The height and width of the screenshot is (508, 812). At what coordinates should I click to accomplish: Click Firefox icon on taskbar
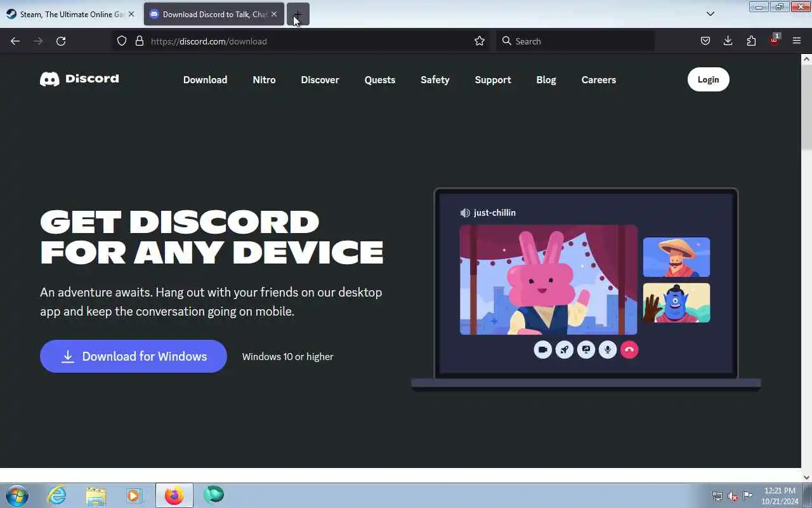tap(174, 495)
